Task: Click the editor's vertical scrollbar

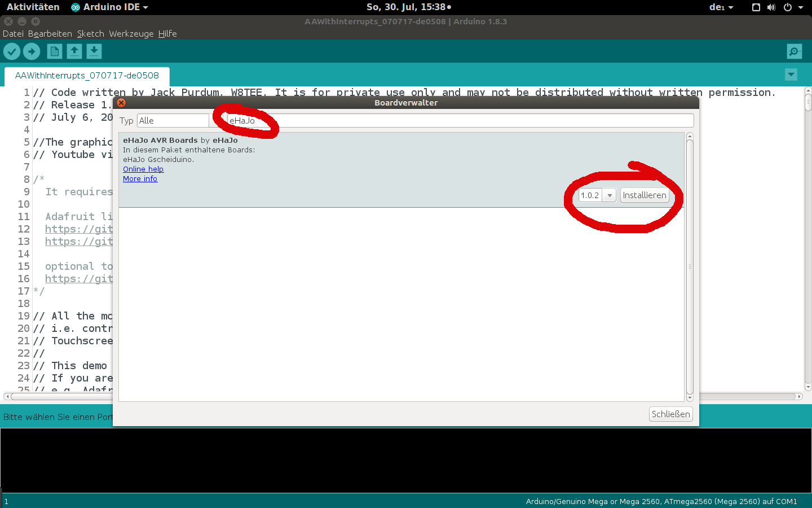Action: click(x=808, y=239)
